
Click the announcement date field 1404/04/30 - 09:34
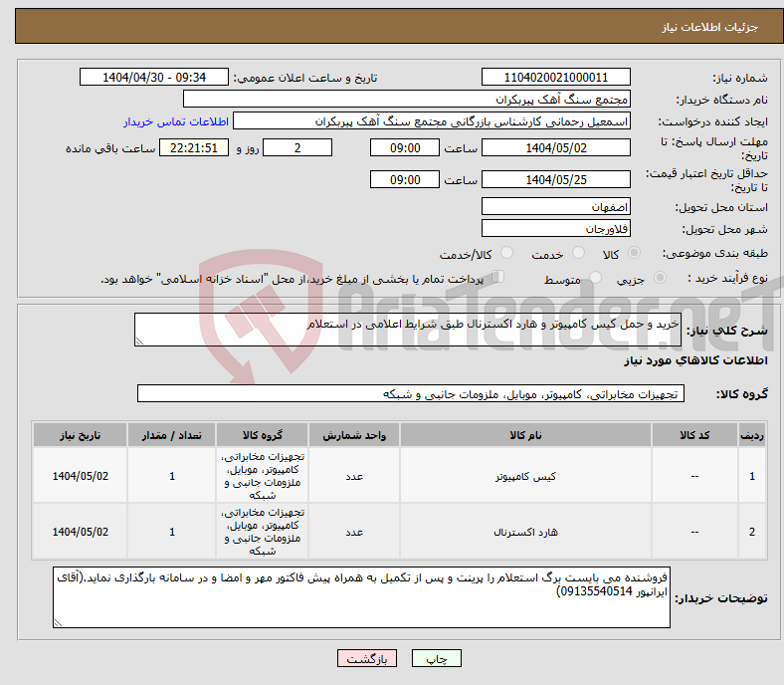coord(154,77)
